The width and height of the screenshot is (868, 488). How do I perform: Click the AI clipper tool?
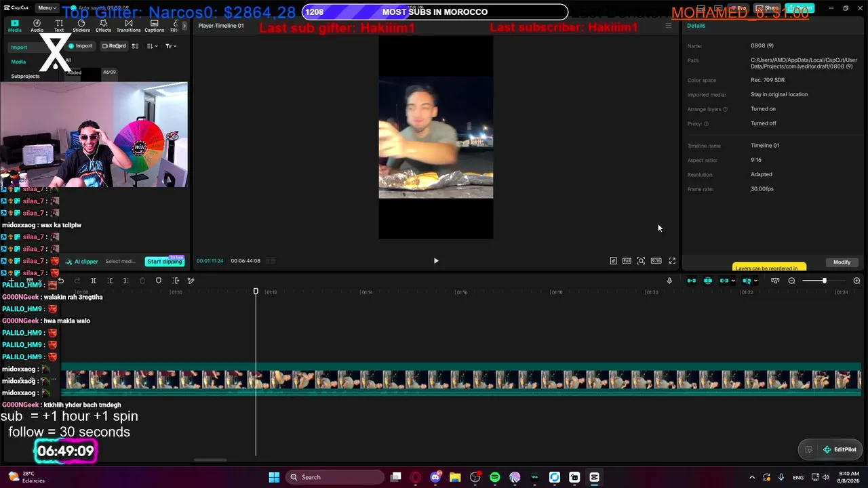coord(82,262)
